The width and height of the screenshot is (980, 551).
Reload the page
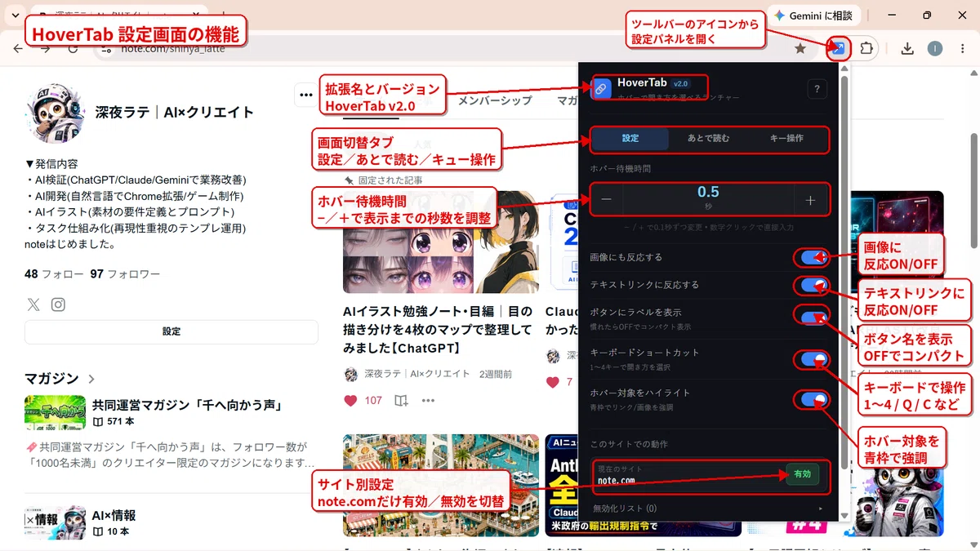[x=73, y=49]
